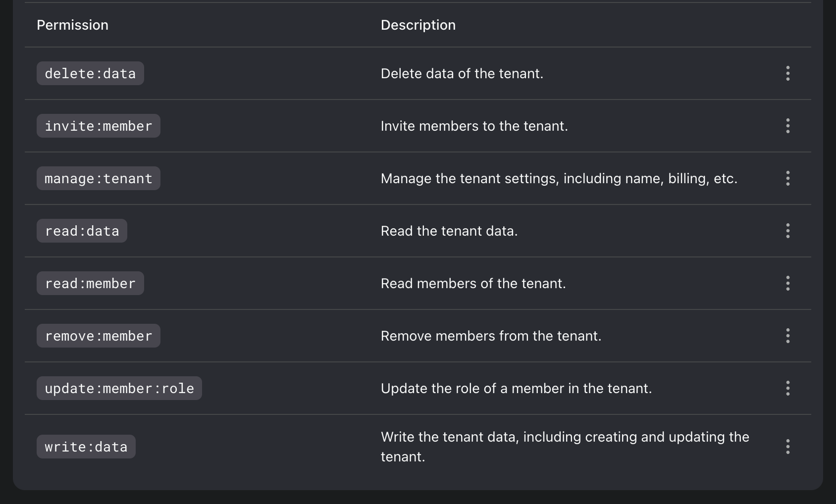The width and height of the screenshot is (836, 504).
Task: Open the actions menu for update:member:role permission
Action: [x=787, y=388]
